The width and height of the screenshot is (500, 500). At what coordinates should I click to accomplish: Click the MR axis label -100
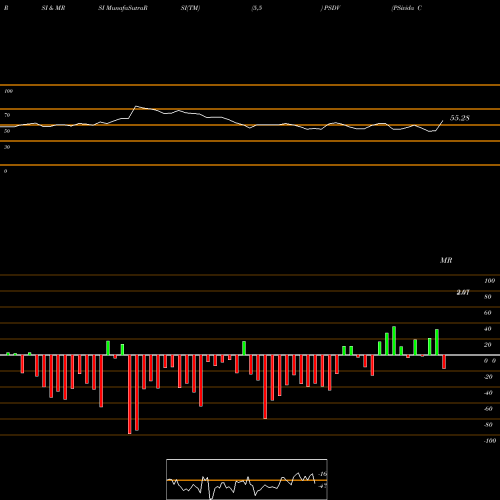coord(490,441)
